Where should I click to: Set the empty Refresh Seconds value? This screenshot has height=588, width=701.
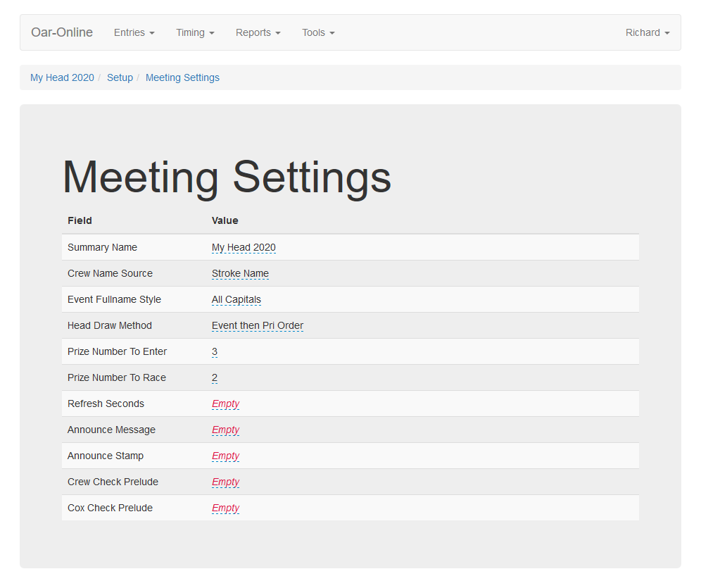click(225, 404)
